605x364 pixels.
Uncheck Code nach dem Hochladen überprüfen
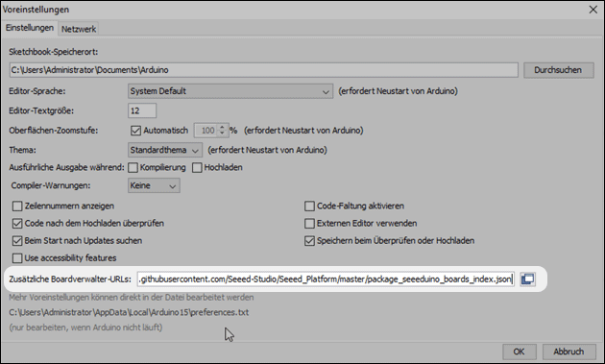pos(17,223)
